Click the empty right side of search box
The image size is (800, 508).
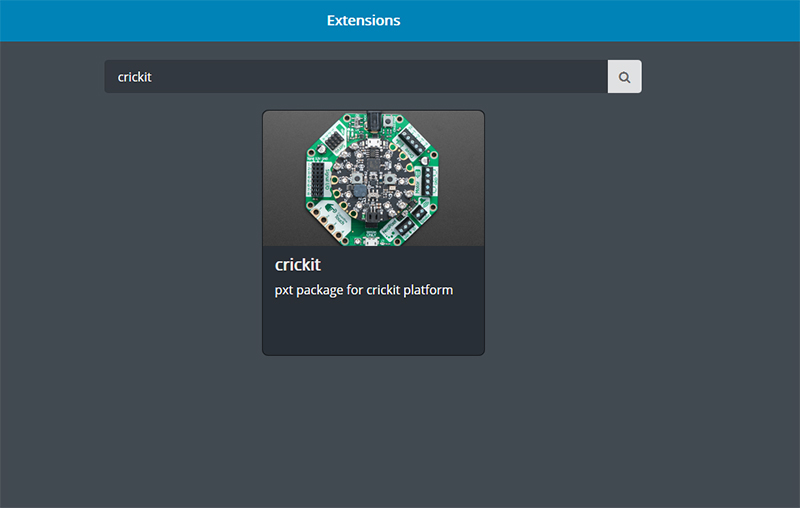pyautogui.click(x=520, y=77)
